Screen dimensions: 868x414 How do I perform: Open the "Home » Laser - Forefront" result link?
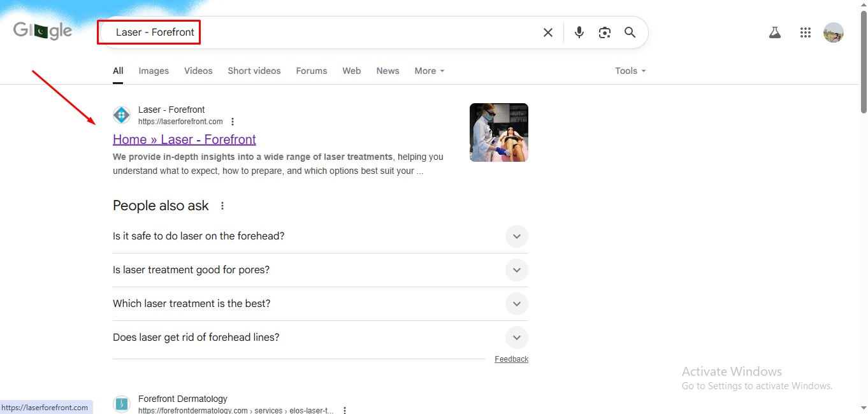point(184,139)
